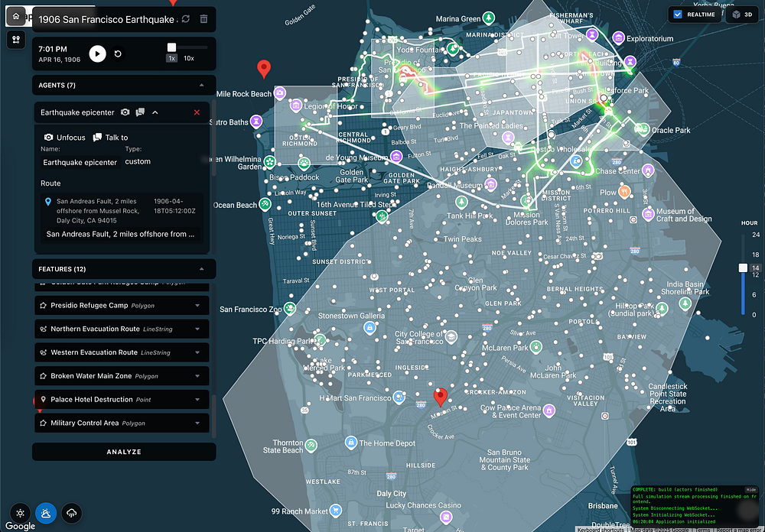
Task: Toggle the REALTIME checkbox
Action: point(678,15)
